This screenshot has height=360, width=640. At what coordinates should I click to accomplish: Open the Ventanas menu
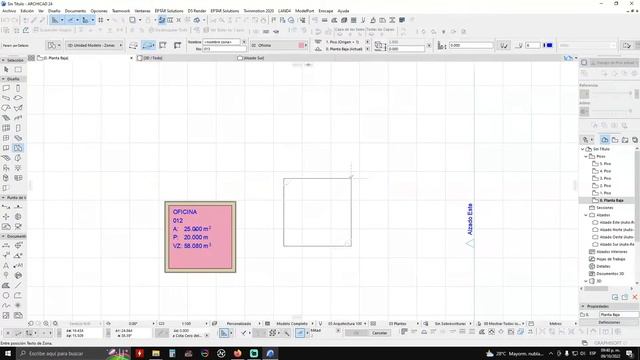142,11
